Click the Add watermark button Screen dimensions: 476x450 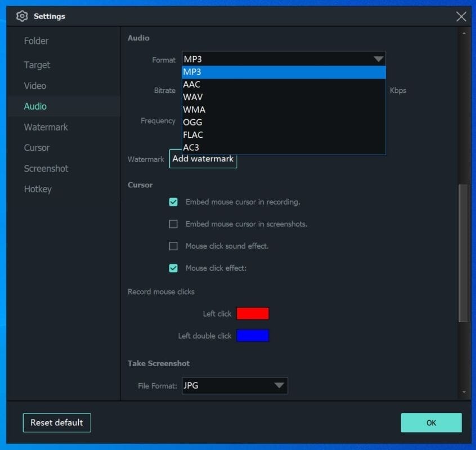[203, 159]
